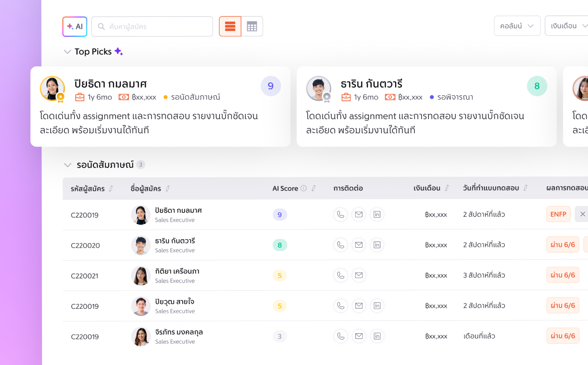Open applicant name ปิยธิดา กมลมาศ in table

[x=178, y=211]
